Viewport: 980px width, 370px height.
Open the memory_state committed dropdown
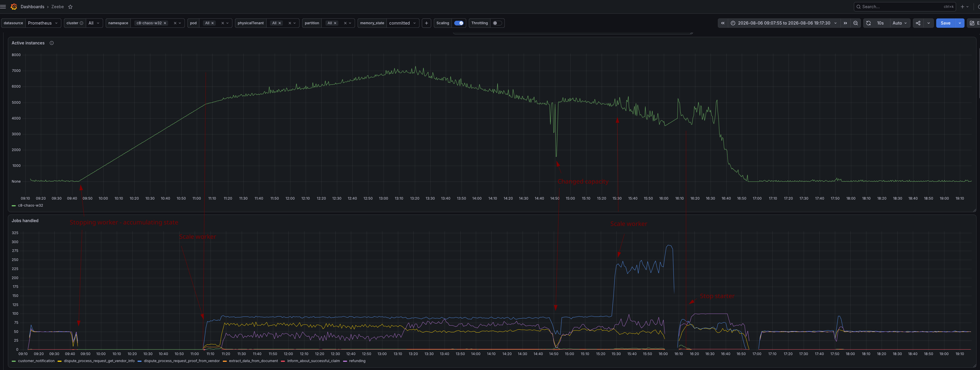(403, 23)
